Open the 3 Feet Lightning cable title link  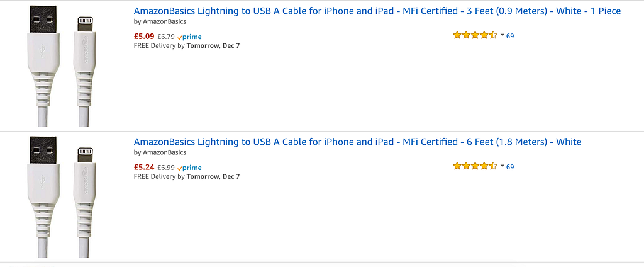pyautogui.click(x=377, y=11)
